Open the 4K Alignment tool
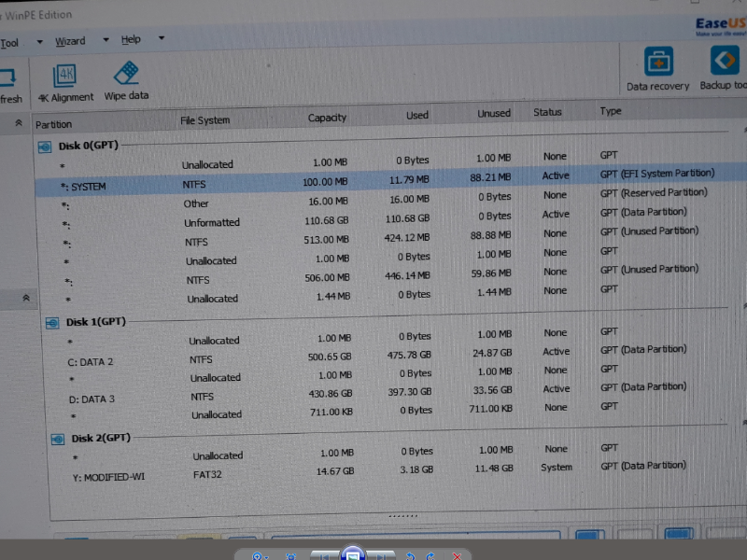 click(x=65, y=83)
